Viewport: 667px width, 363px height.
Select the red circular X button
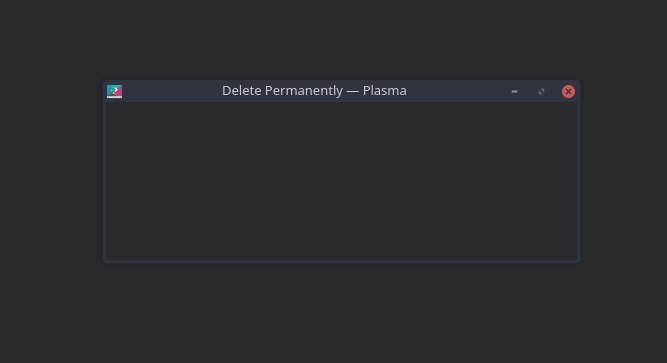pyautogui.click(x=568, y=91)
